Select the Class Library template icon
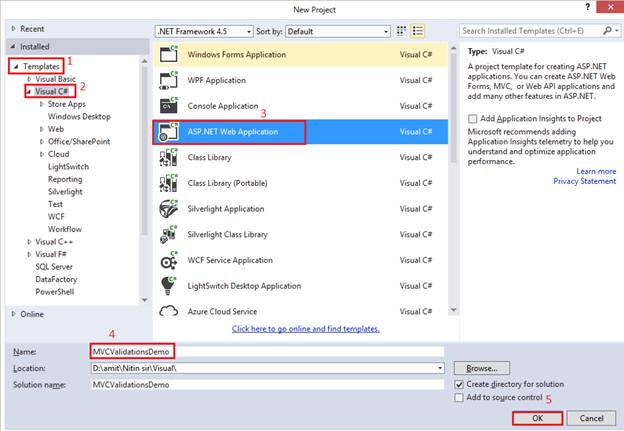The width and height of the screenshot is (624, 431). coord(169,157)
